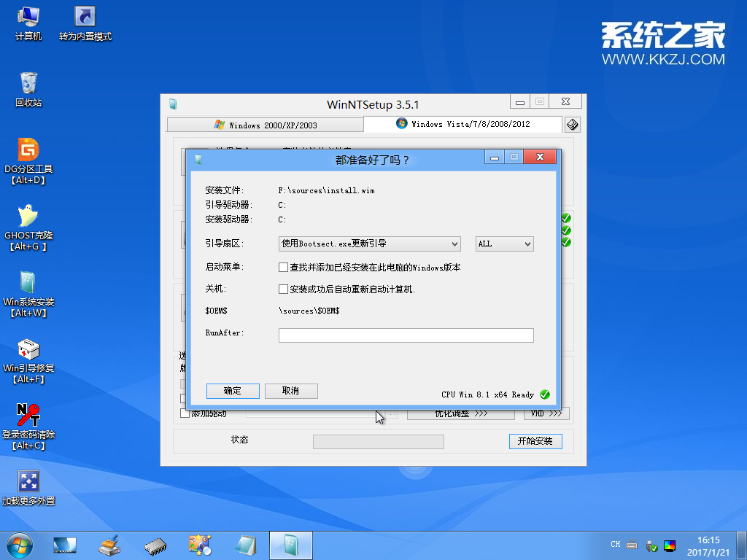
Task: Expand the ALL boot sector dropdown
Action: point(504,244)
